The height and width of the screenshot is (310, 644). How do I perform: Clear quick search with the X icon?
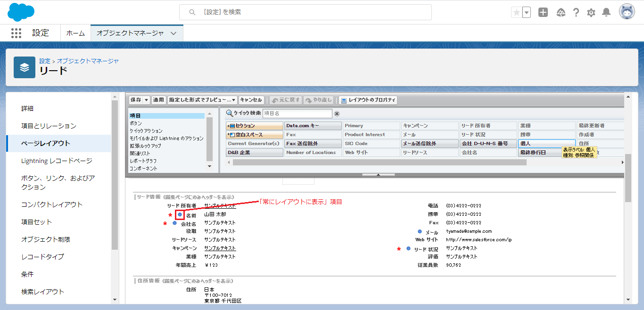336,114
